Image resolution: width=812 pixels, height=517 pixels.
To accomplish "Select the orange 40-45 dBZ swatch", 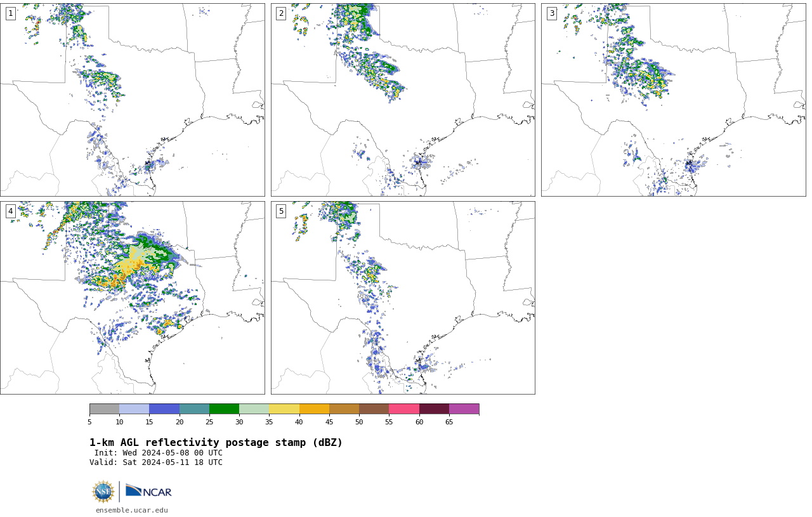I will (314, 409).
